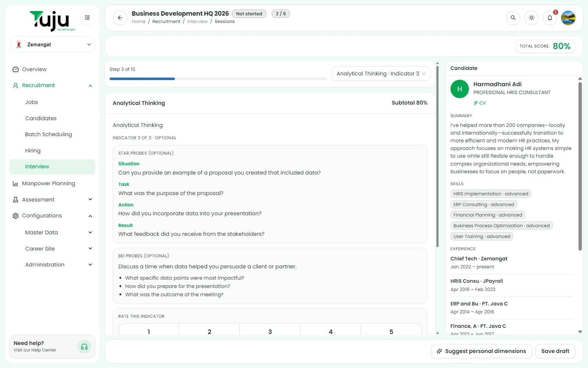
Task: Open the candidate CV attachment link
Action: click(480, 103)
